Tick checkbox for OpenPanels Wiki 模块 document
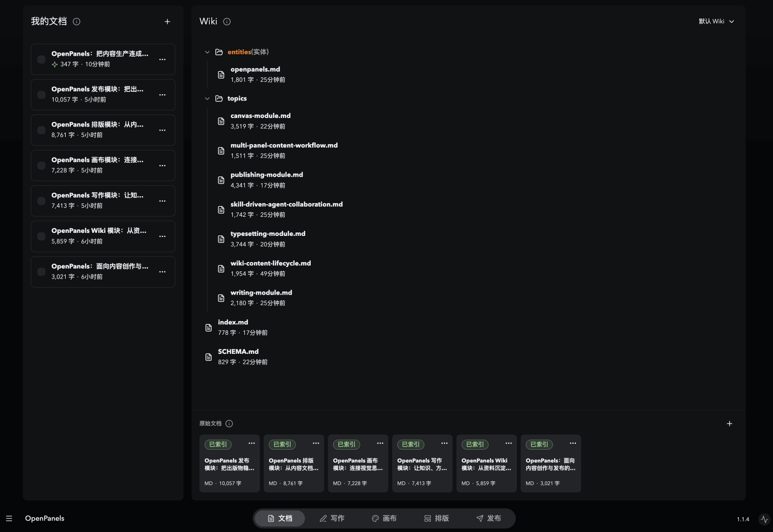 tap(41, 236)
